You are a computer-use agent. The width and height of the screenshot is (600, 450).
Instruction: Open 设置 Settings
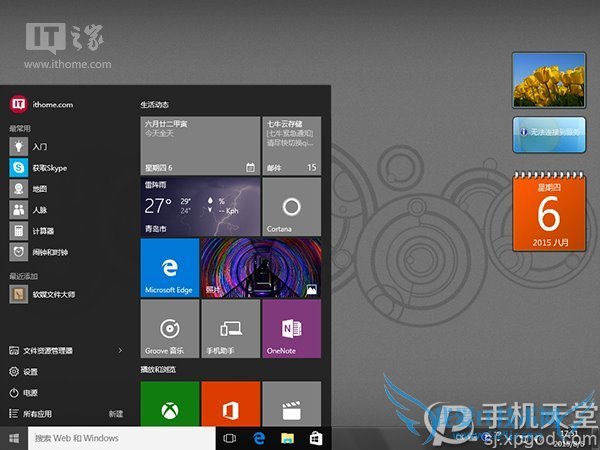[23, 372]
